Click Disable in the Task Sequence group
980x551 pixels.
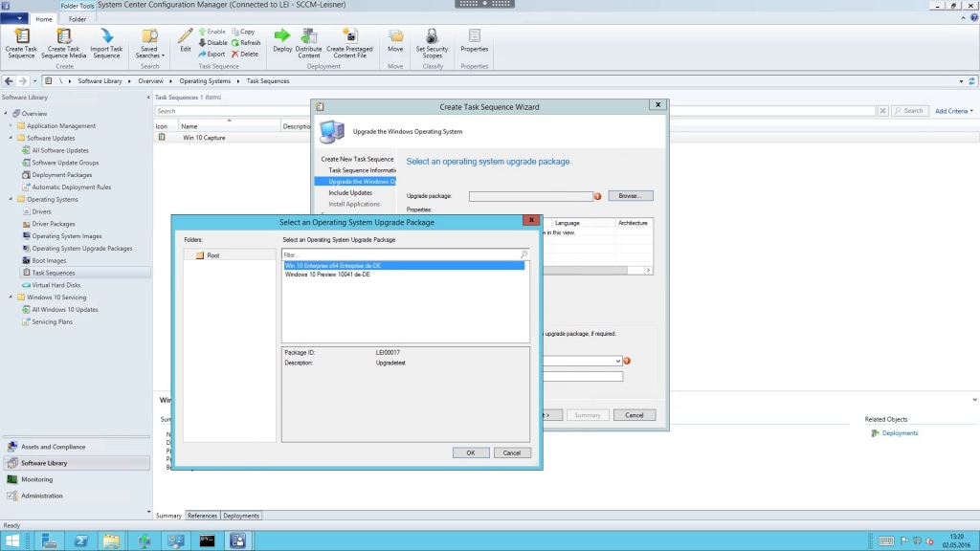pos(212,42)
